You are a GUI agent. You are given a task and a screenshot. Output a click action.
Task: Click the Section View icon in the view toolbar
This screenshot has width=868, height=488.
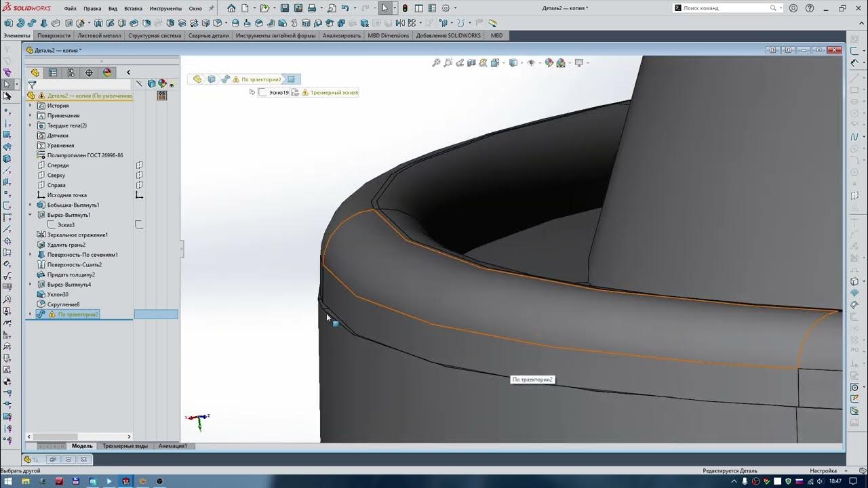point(472,63)
